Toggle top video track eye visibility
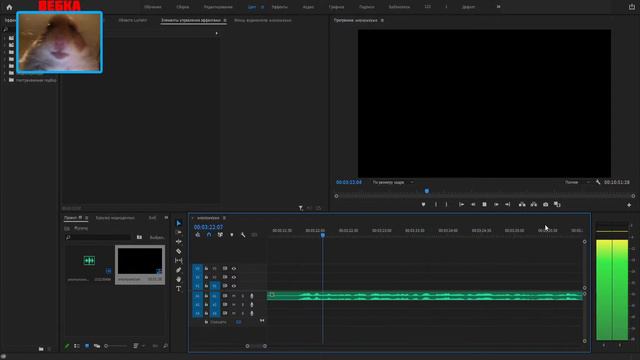Viewport: 640px width, 360px height. [x=234, y=269]
